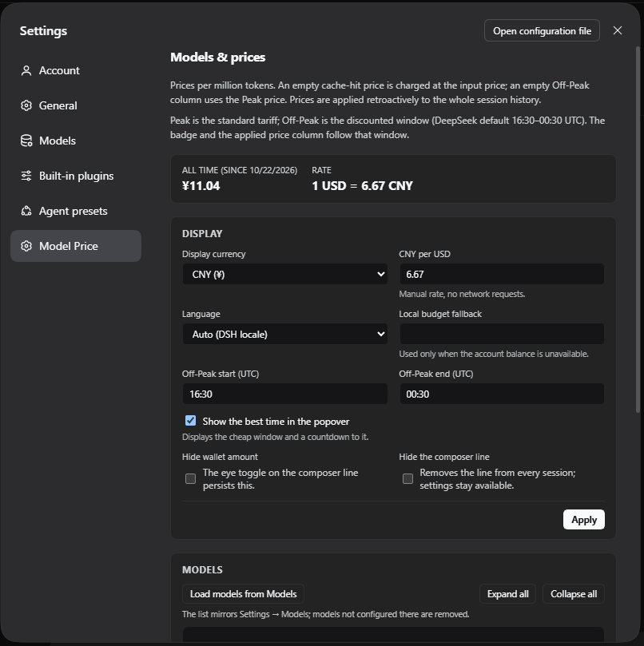Click 'Displays the cheap window' hint text
The height and width of the screenshot is (646, 644).
(x=275, y=437)
